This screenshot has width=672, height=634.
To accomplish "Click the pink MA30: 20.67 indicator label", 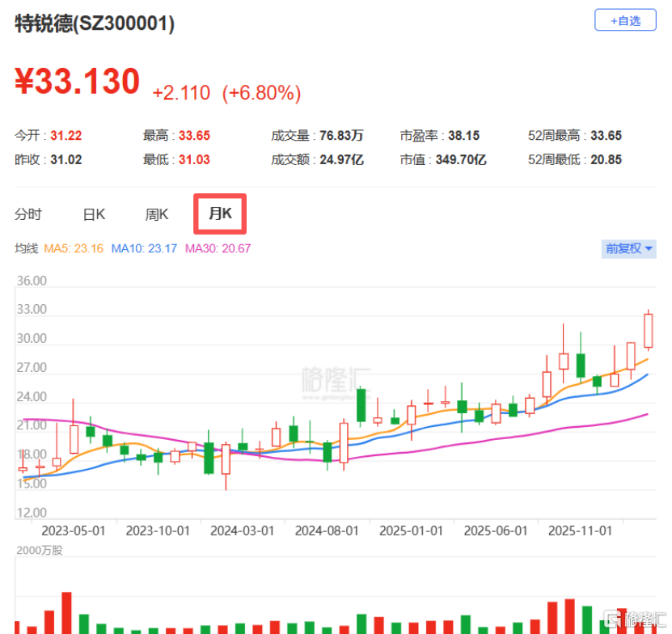I will 218,248.
